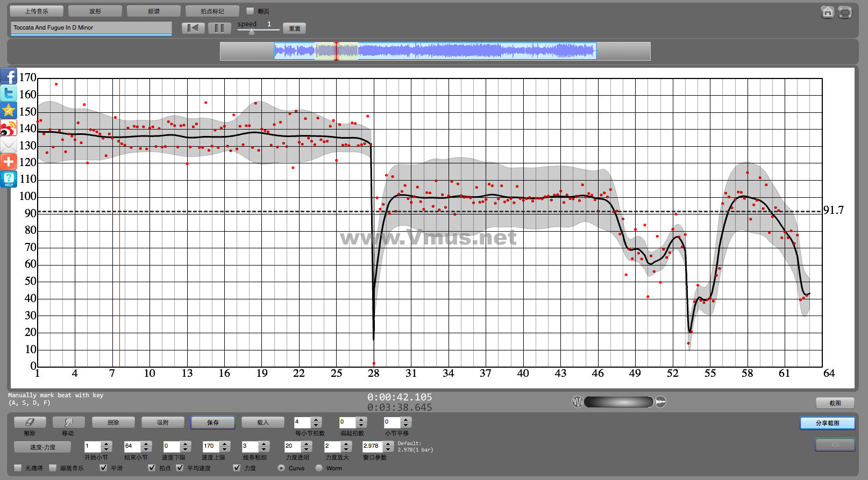Image resolution: width=868 pixels, height=480 pixels.
Task: Click the 分享截图 share screenshot button
Action: click(828, 423)
